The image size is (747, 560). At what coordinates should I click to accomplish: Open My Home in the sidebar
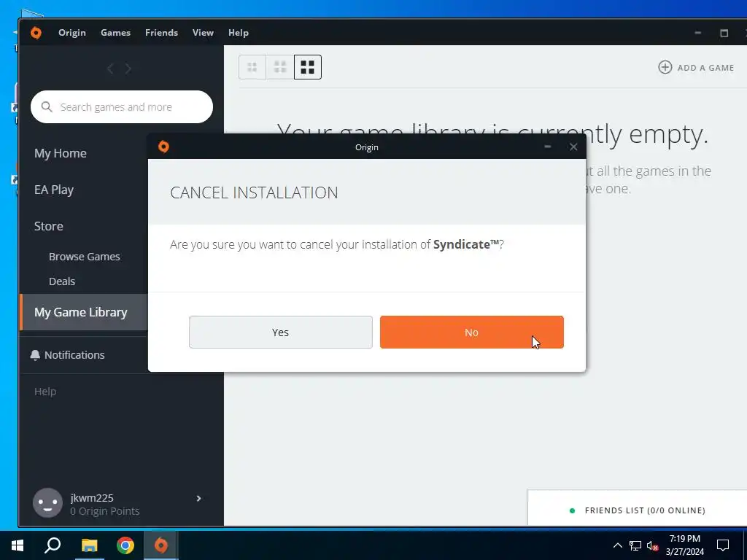(61, 153)
